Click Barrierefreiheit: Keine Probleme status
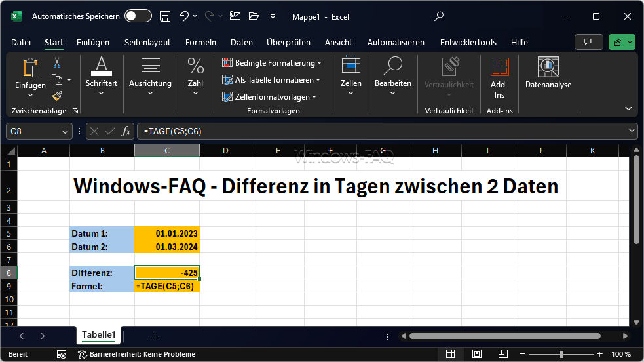This screenshot has height=362, width=644. 137,354
